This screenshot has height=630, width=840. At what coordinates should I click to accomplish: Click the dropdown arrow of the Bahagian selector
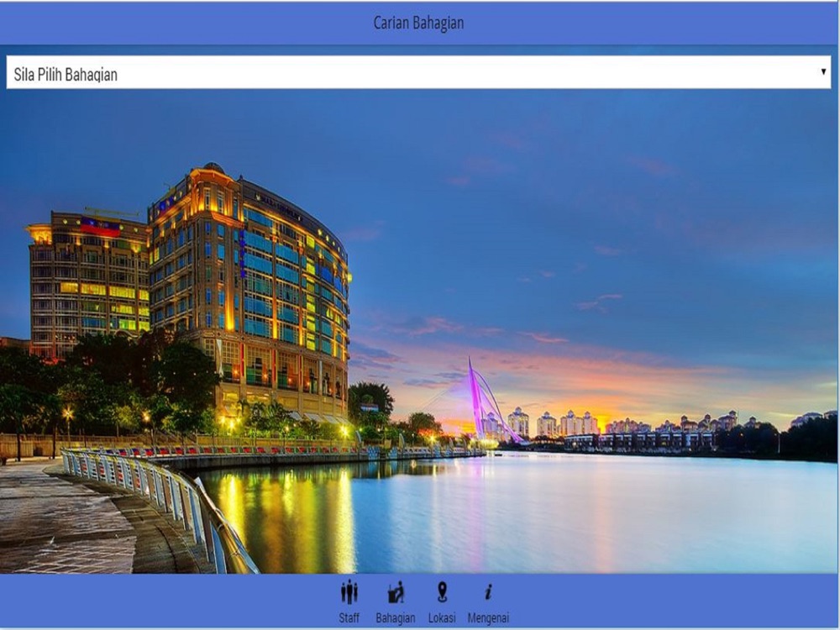pos(823,71)
